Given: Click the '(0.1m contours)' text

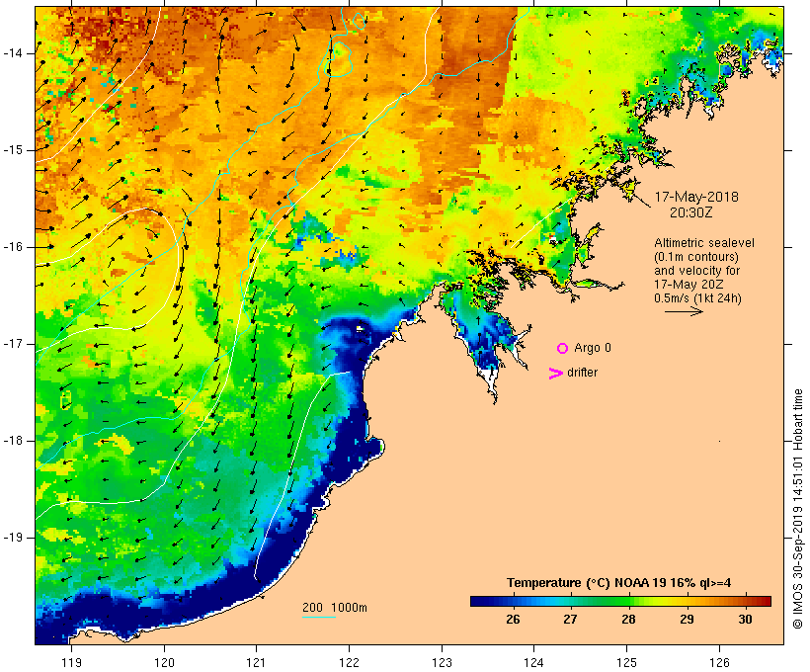Looking at the screenshot, I should point(695,257).
